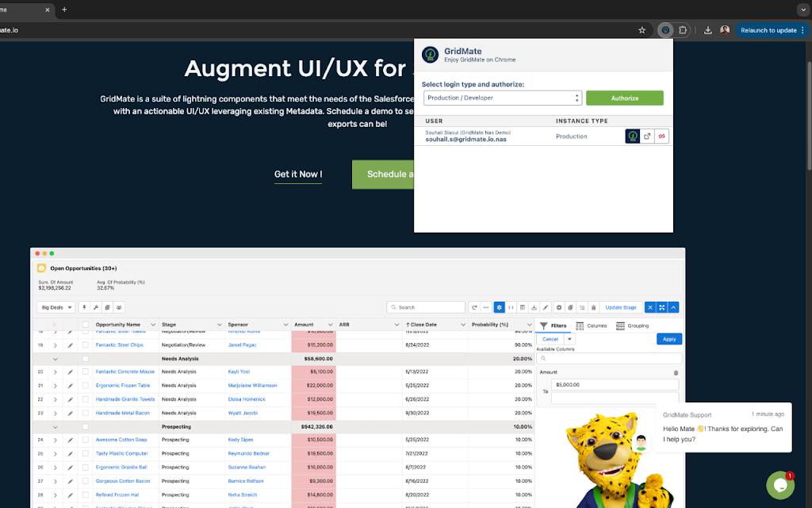This screenshot has height=508, width=812.
Task: Click the GridMate extension icon in Chrome toolbar
Action: click(665, 30)
